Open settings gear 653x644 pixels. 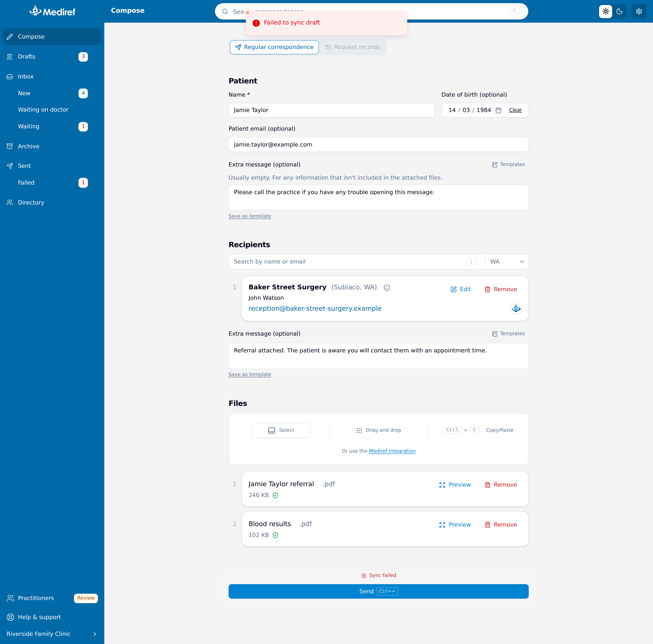tap(639, 12)
